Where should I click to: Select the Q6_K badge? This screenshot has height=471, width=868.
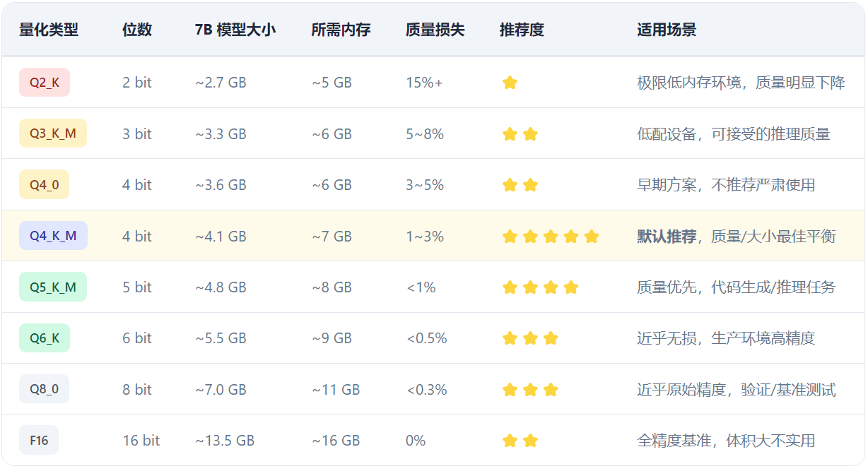click(45, 338)
